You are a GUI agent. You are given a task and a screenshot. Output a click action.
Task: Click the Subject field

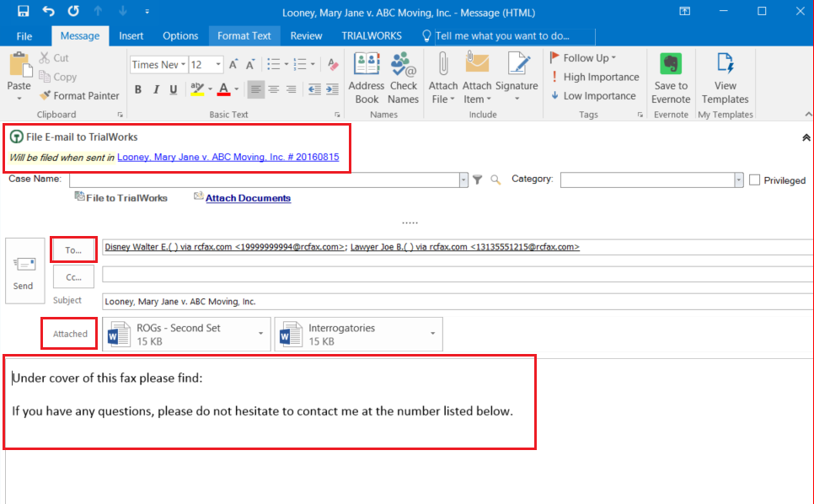tap(458, 301)
